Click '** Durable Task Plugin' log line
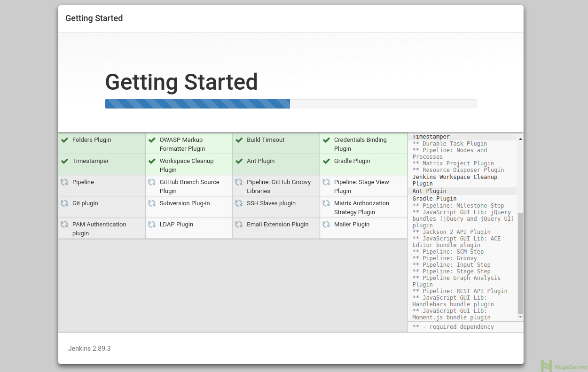This screenshot has width=588, height=372. [450, 144]
